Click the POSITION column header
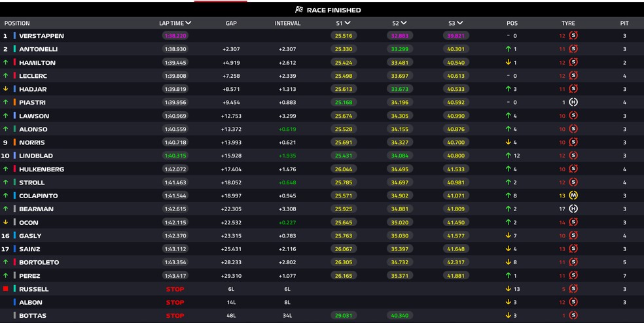Viewport: 644px width, 323px height. (17, 24)
